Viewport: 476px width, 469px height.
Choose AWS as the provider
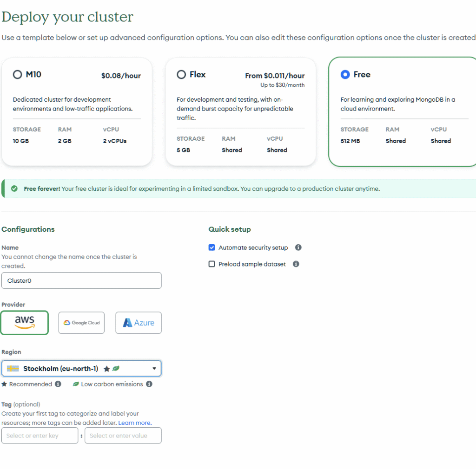[x=25, y=323]
